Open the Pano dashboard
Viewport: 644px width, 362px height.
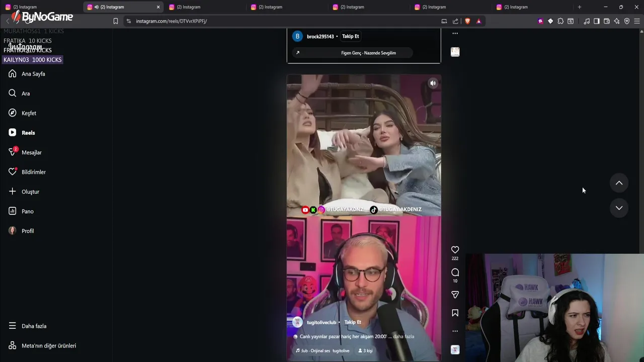point(21,211)
